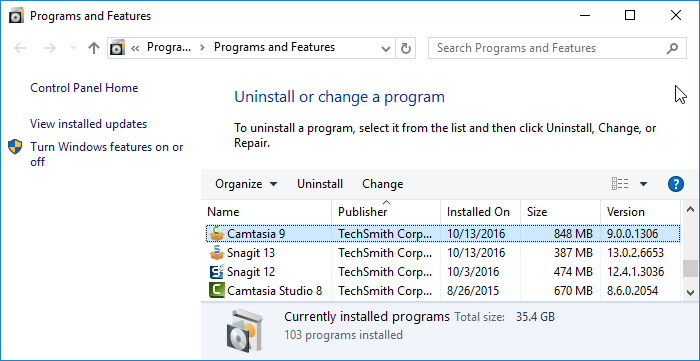Click version 9.0.0.1306
The width and height of the screenshot is (700, 361).
[633, 234]
